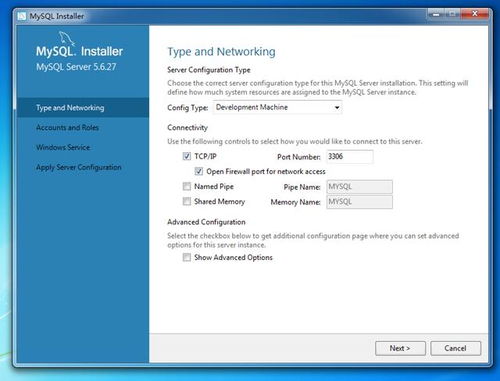
Task: Toggle the TCP/IP checkbox
Action: click(187, 156)
